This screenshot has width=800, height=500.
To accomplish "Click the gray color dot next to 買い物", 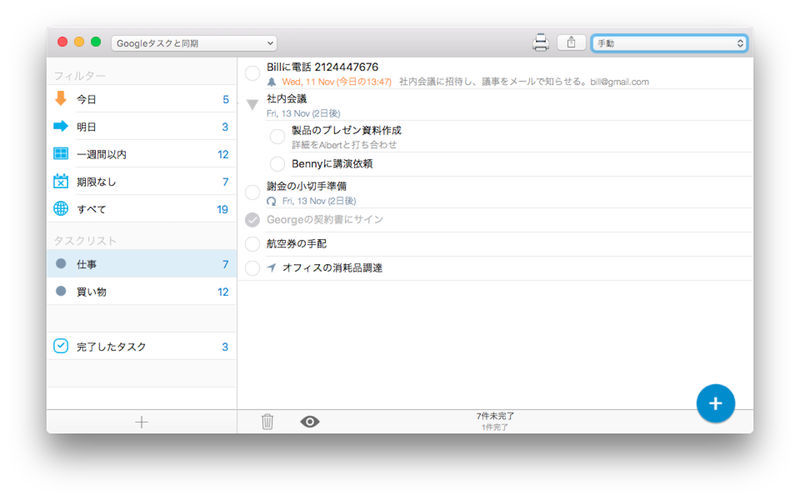I will click(x=61, y=292).
